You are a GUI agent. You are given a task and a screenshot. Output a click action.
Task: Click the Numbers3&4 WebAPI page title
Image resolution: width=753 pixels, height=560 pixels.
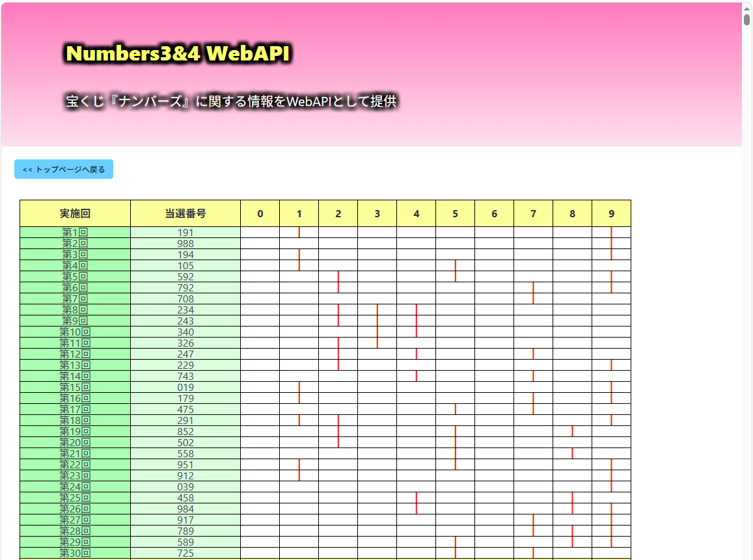pos(178,53)
